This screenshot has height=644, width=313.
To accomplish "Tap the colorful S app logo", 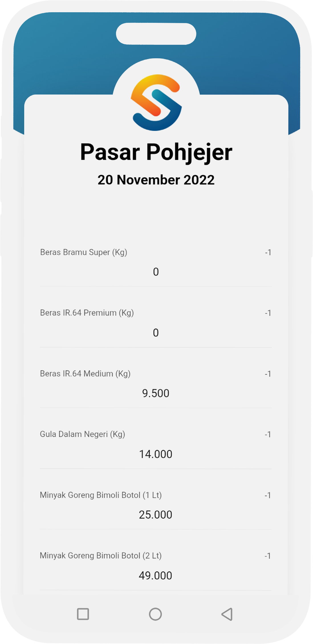I will click(156, 102).
